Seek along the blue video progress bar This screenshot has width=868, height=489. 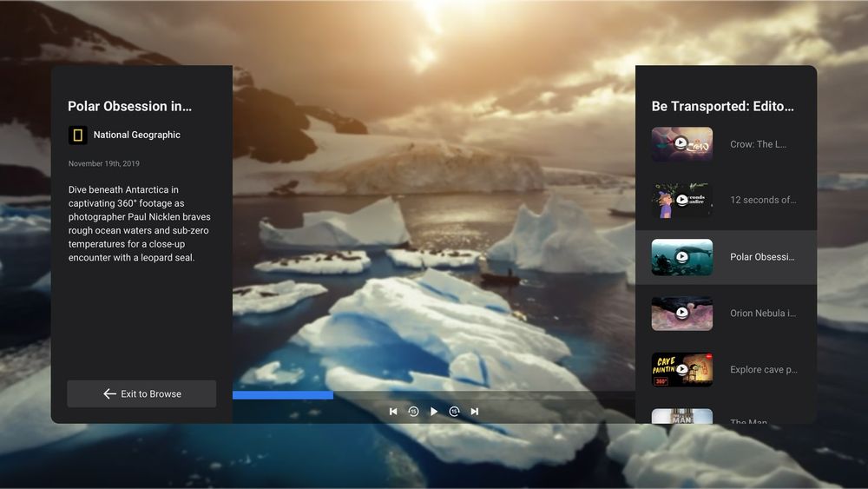coord(433,395)
